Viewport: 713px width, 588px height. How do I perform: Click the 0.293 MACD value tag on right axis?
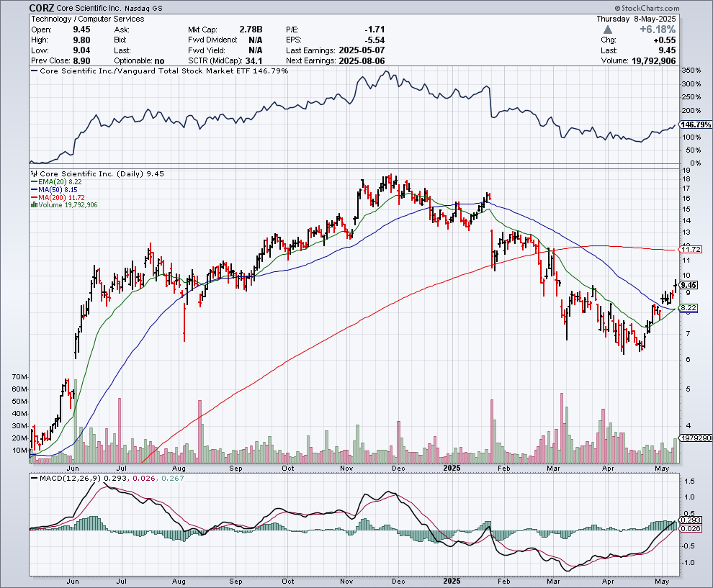click(x=691, y=520)
